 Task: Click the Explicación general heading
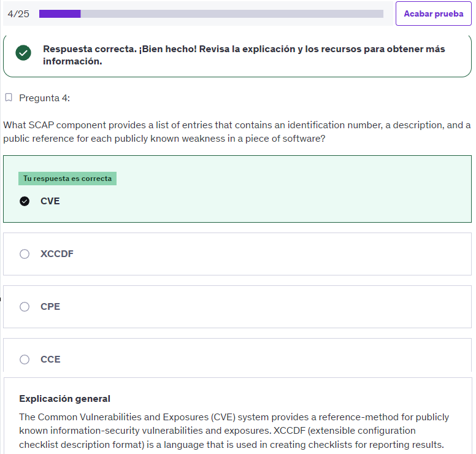point(64,398)
